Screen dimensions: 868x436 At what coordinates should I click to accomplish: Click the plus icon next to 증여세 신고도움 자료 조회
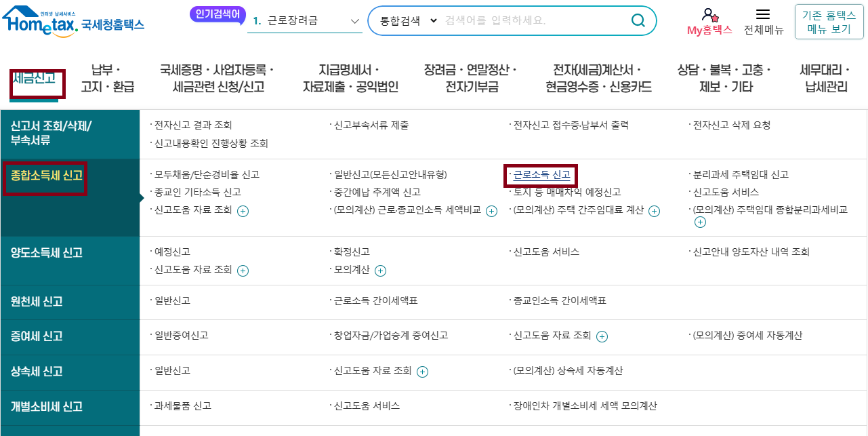pyautogui.click(x=601, y=336)
